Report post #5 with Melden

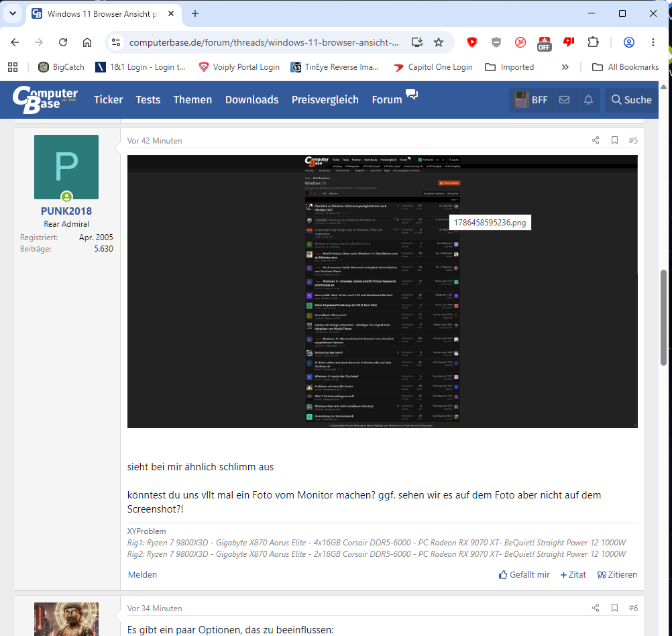coord(142,575)
